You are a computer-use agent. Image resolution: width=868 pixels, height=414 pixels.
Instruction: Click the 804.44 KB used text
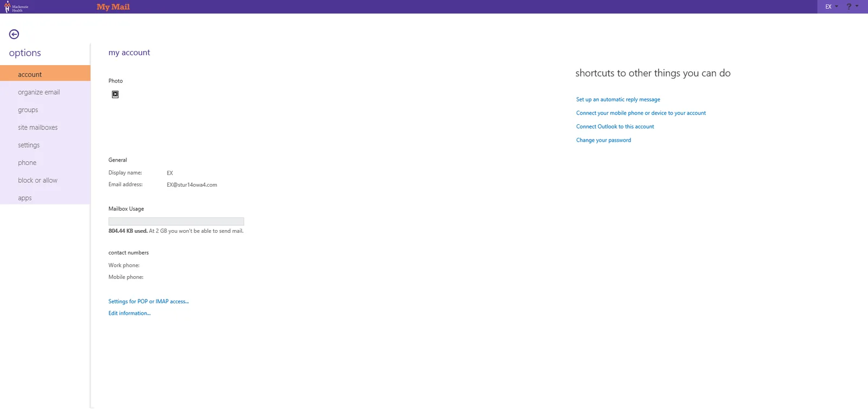point(128,231)
